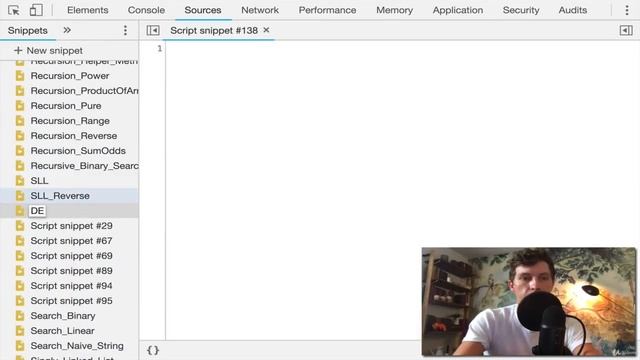
Task: Click the file icon beside Search_Binary
Action: [x=20, y=316]
